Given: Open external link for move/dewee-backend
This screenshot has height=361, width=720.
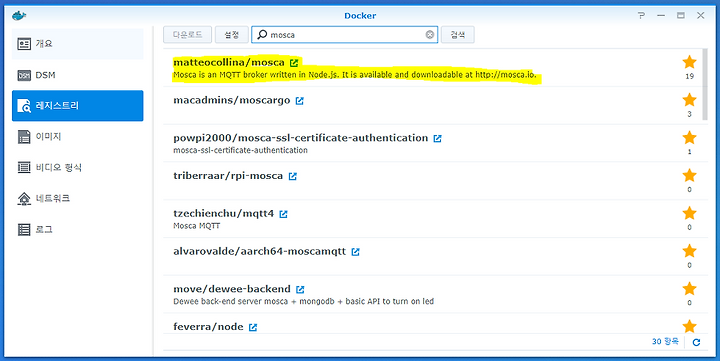Looking at the screenshot, I should pos(300,289).
